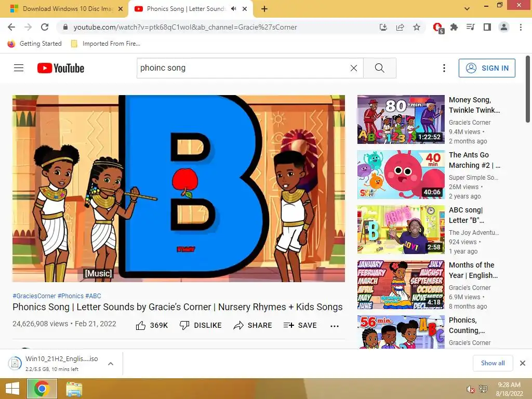532x399 pixels.
Task: Open the Chrome three-dot menu
Action: tap(521, 27)
